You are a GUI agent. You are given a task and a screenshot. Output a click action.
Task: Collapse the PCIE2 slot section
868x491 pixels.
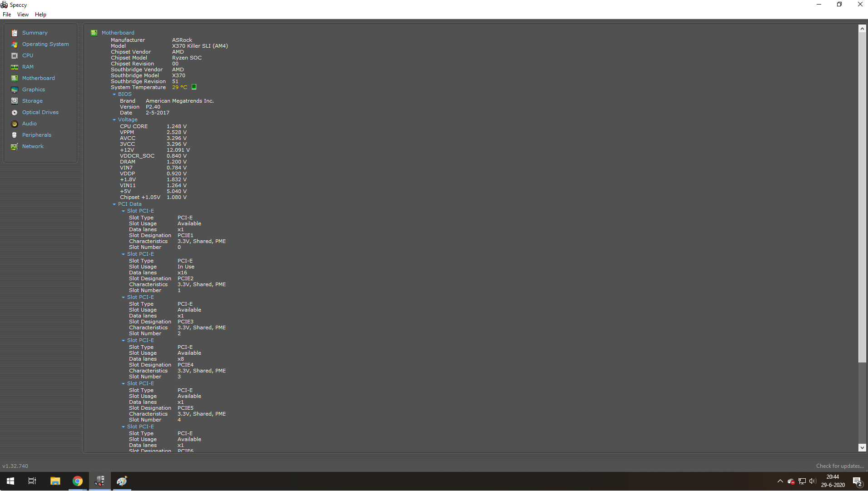pyautogui.click(x=123, y=254)
